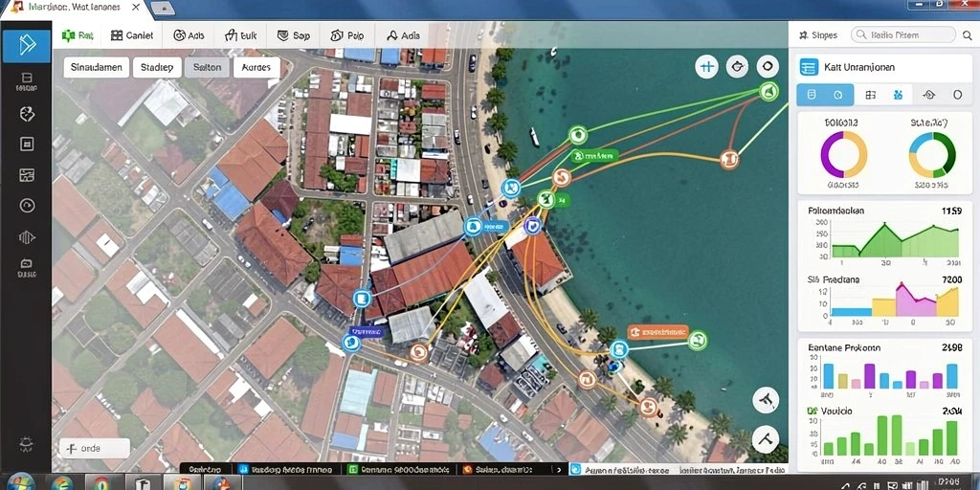Click the search input field in right panel

tap(903, 35)
